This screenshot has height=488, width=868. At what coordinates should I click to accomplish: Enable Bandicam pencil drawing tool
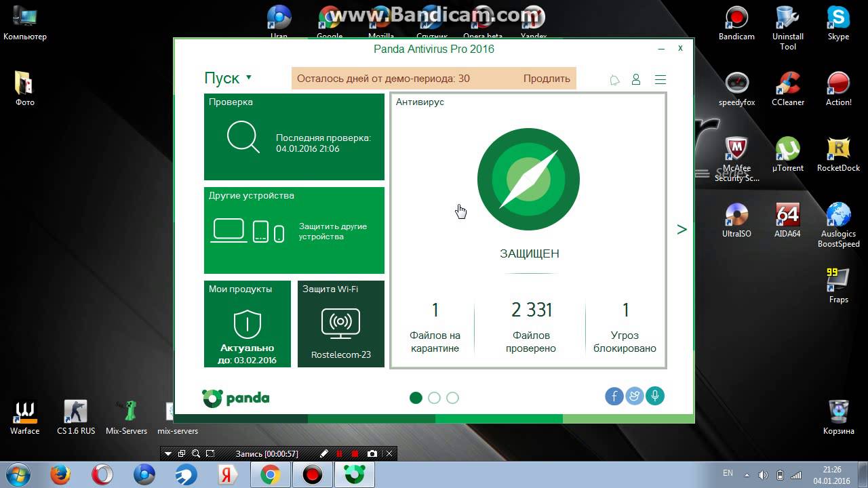[324, 453]
